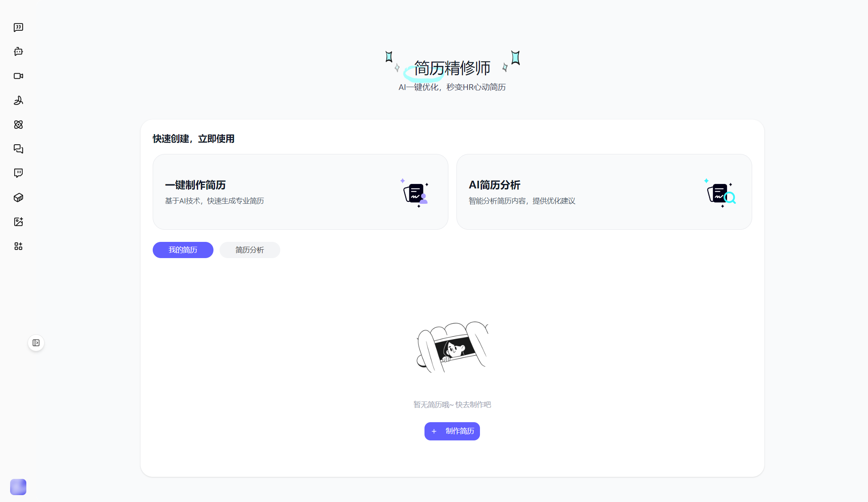Expand the collapsed sidebar panel
This screenshot has width=868, height=502.
[x=36, y=342]
